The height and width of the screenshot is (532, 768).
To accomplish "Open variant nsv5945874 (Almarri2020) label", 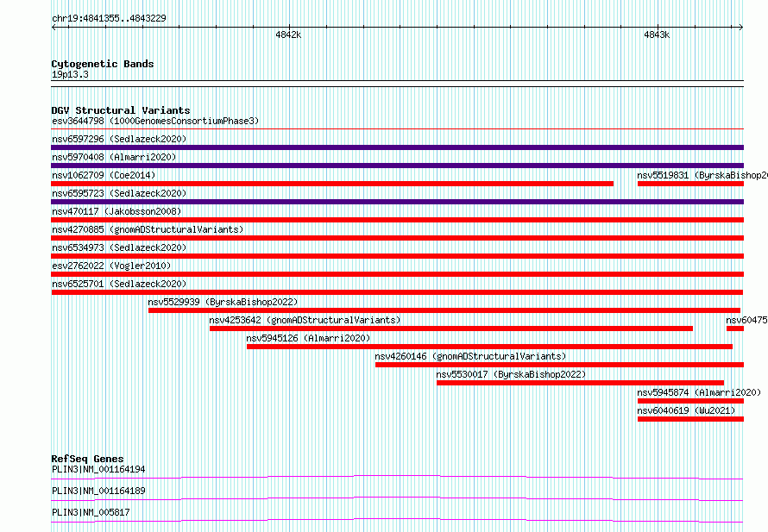I will [x=699, y=392].
